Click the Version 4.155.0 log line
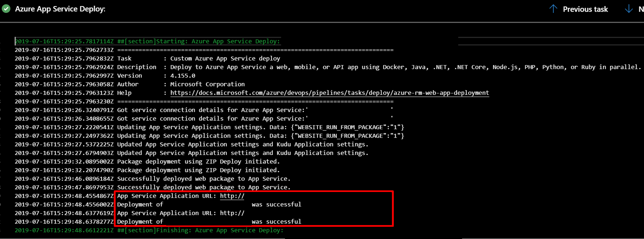Image resolution: width=644 pixels, height=239 pixels. (x=105, y=76)
